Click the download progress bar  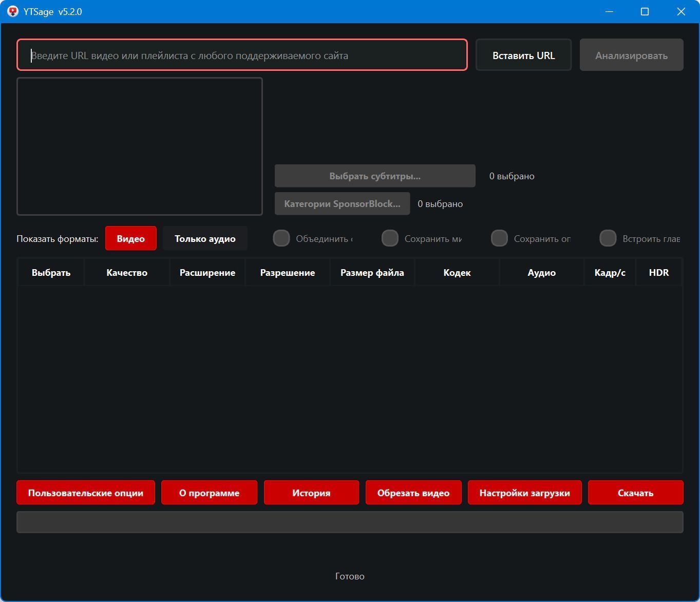[350, 522]
